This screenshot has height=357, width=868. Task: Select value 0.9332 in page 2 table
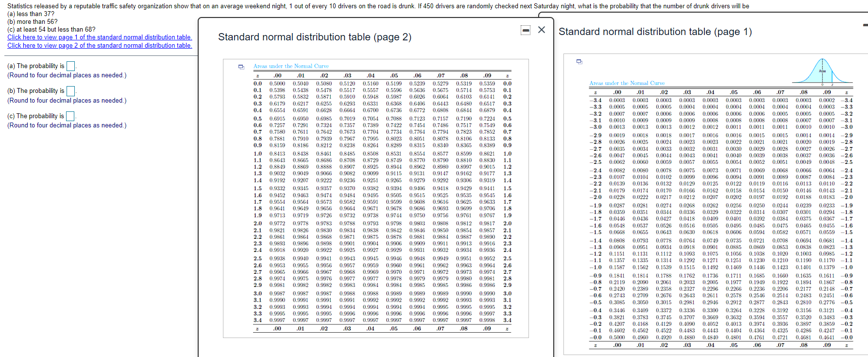click(277, 189)
